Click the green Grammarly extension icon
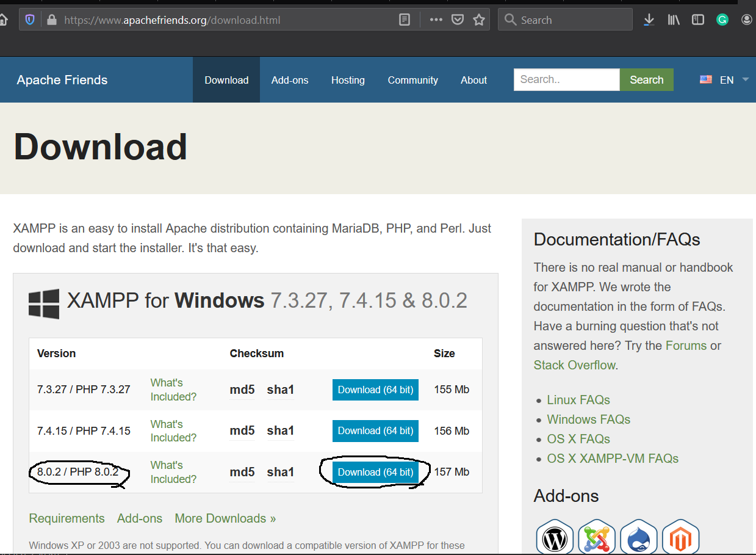 (x=722, y=20)
